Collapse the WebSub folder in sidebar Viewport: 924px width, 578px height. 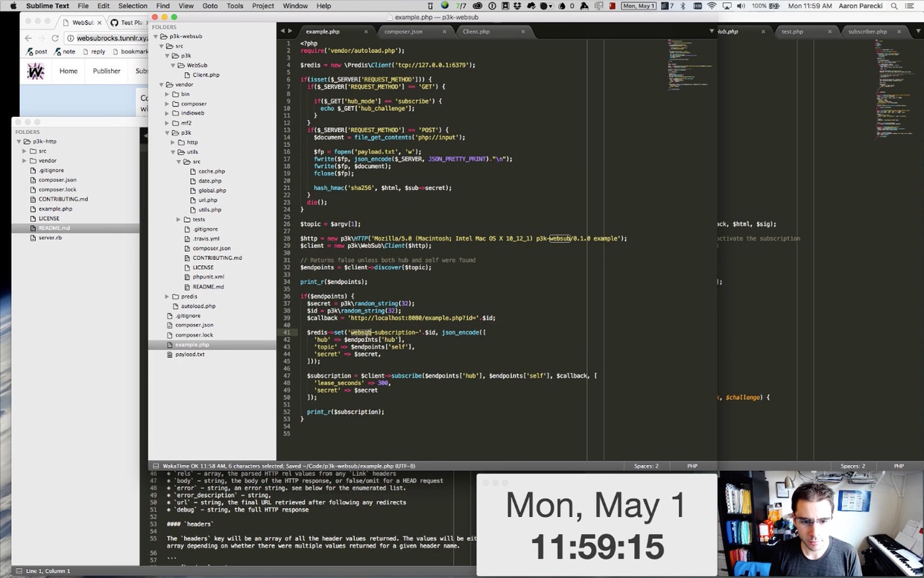pyautogui.click(x=173, y=66)
